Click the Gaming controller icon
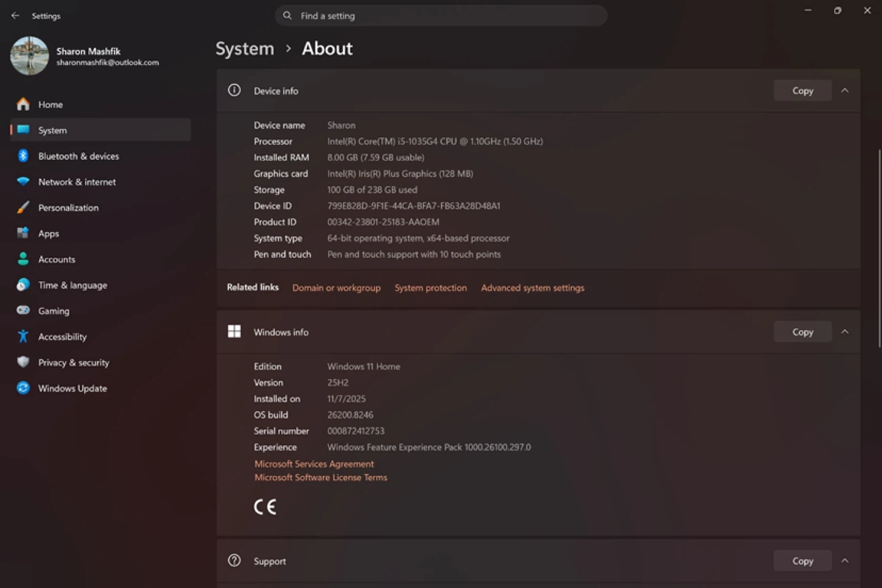The height and width of the screenshot is (588, 882). coord(23,311)
